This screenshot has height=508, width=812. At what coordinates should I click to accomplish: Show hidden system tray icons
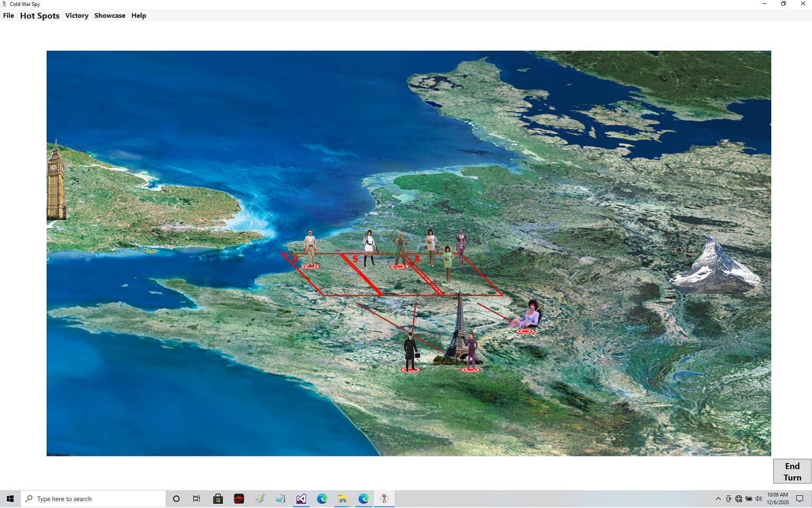click(718, 498)
